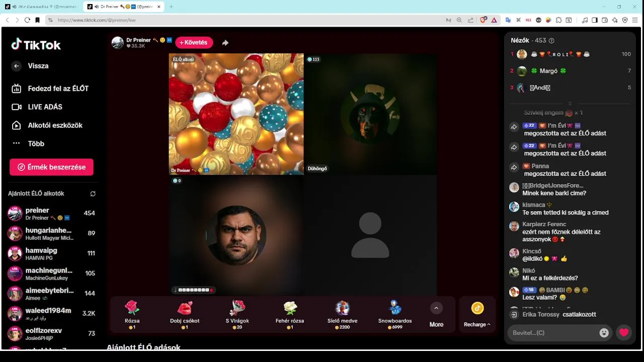The width and height of the screenshot is (644, 362).
Task: Expand the viewers ranking list chevron
Action: tap(570, 103)
